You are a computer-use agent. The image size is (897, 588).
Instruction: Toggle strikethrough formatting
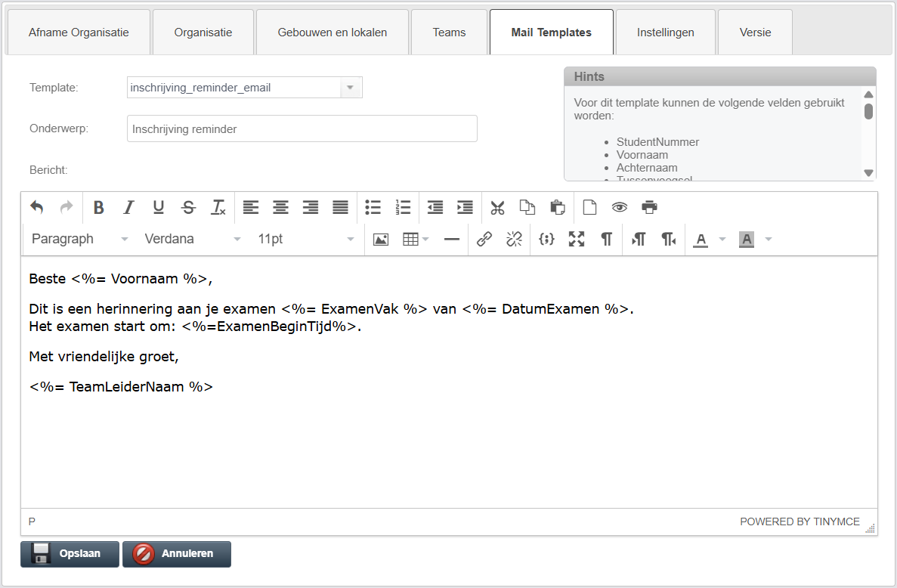click(188, 207)
